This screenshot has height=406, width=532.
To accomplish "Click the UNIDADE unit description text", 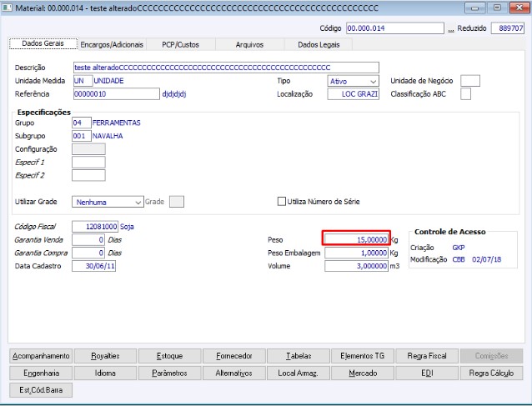I will tap(108, 81).
